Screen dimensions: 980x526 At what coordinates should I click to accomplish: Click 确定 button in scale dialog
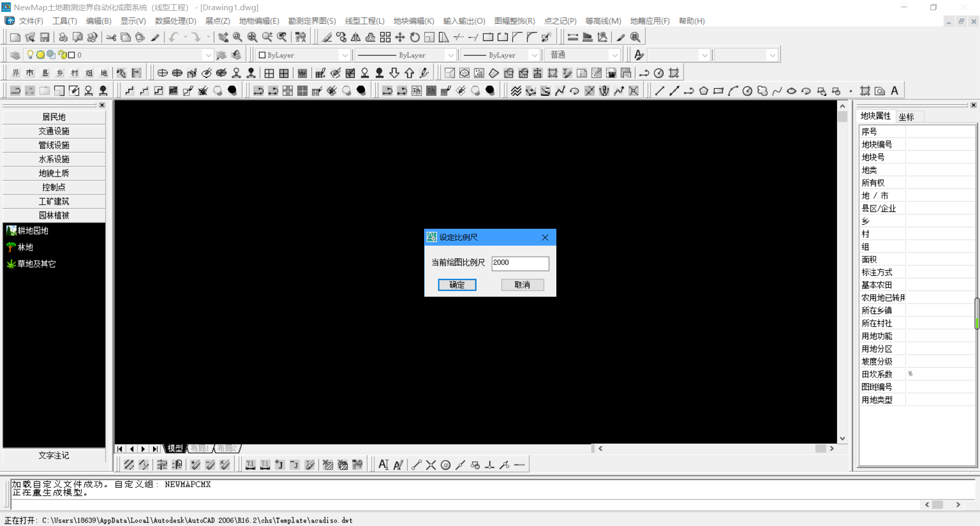457,285
